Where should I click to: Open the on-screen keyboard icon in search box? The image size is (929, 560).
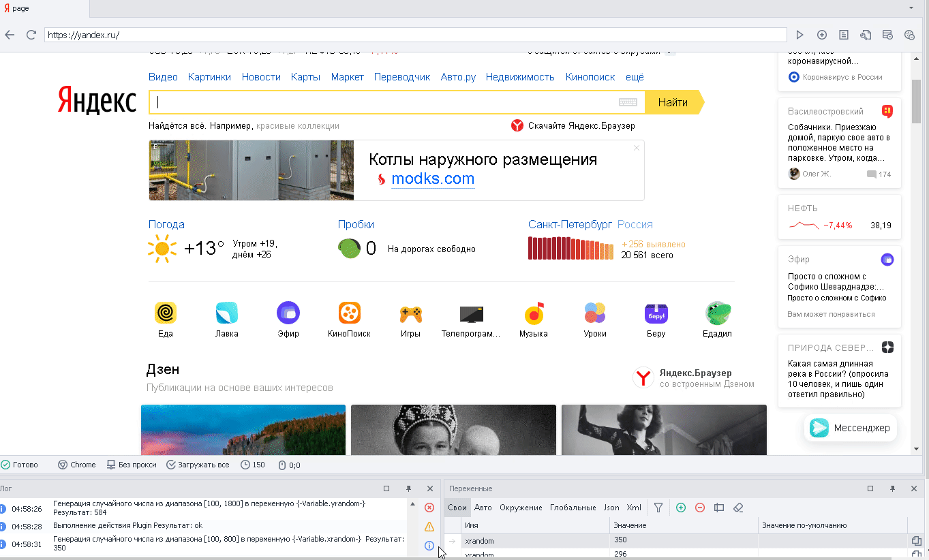click(x=628, y=102)
